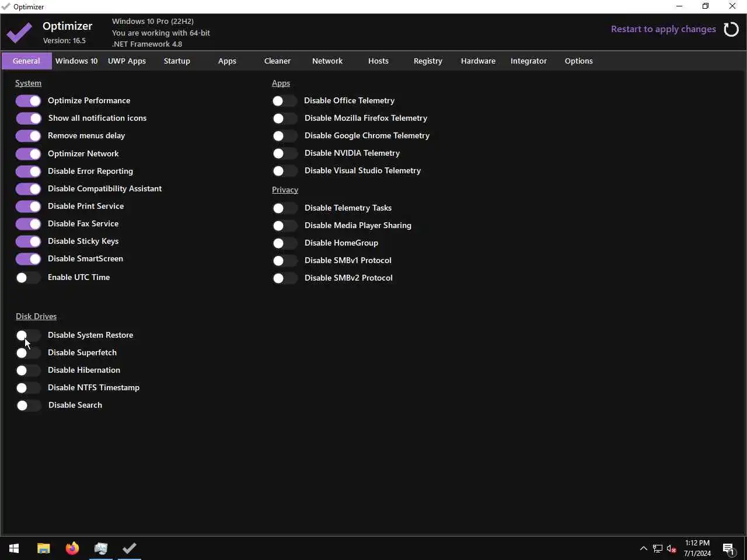Click the Disk Drives section heading
Screen dimensions: 747x560
tap(36, 316)
